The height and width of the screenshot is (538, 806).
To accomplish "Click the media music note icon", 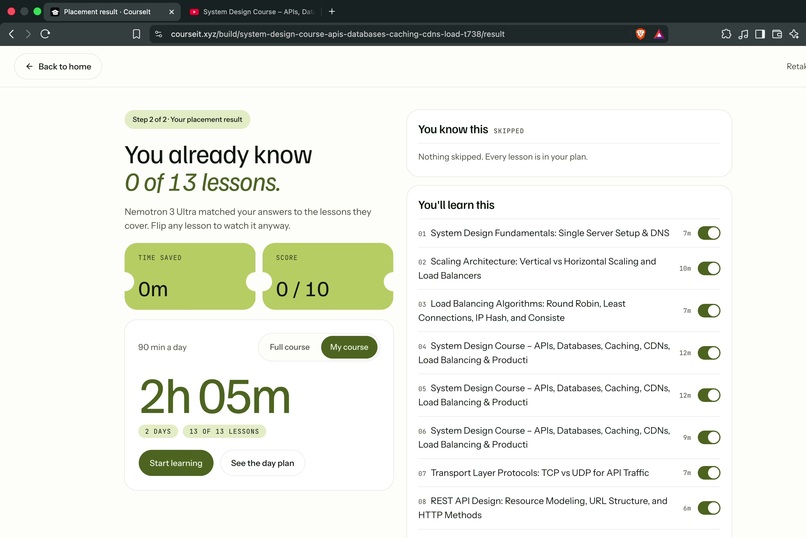I will [743, 34].
